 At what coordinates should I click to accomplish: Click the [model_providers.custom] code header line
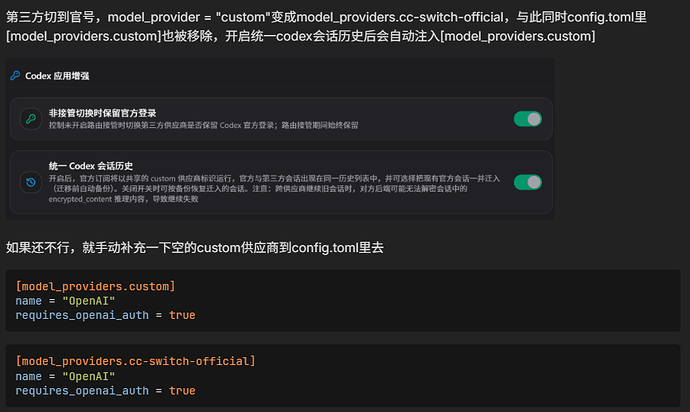pos(95,287)
